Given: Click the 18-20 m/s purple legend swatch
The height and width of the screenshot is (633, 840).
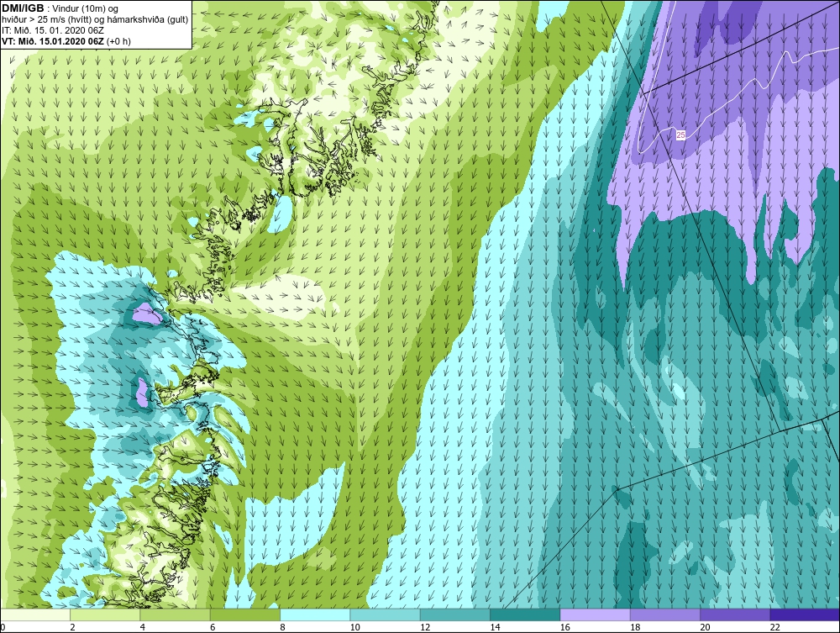Looking at the screenshot, I should click(665, 615).
